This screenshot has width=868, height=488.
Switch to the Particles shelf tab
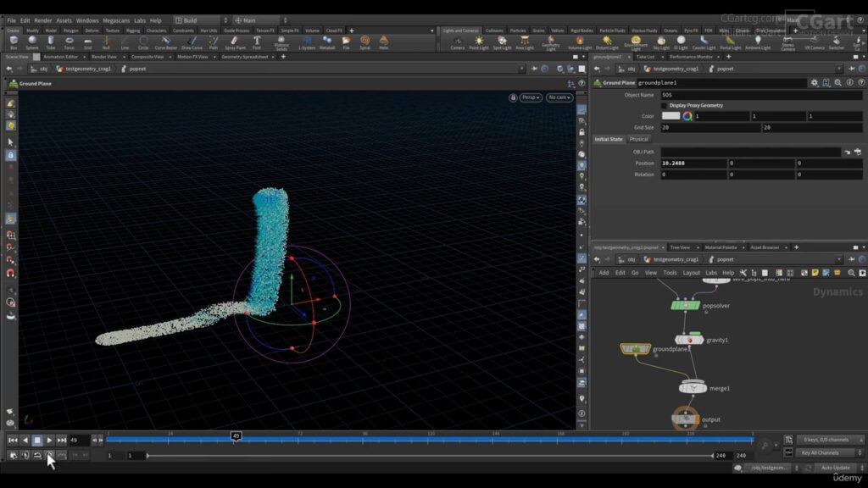coord(518,30)
